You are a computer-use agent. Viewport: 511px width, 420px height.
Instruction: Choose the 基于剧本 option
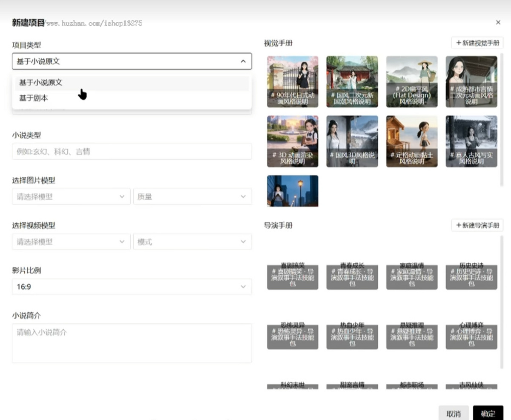[x=132, y=98]
